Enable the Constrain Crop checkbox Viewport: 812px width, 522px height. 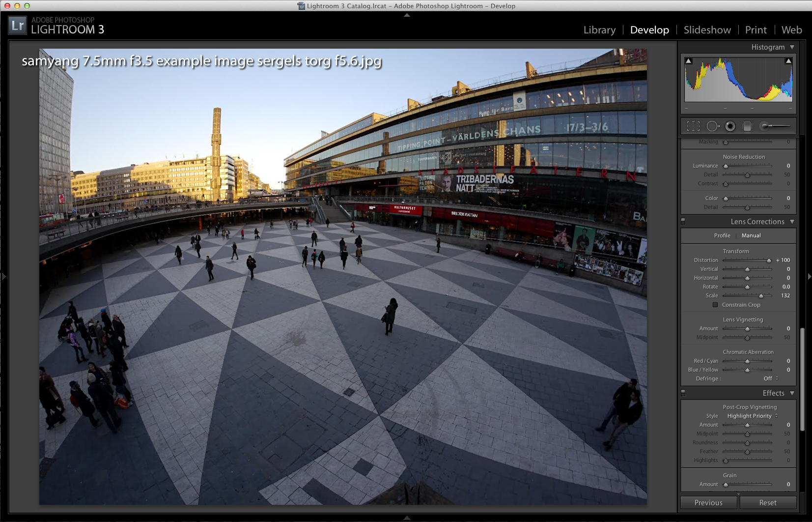[x=715, y=305]
